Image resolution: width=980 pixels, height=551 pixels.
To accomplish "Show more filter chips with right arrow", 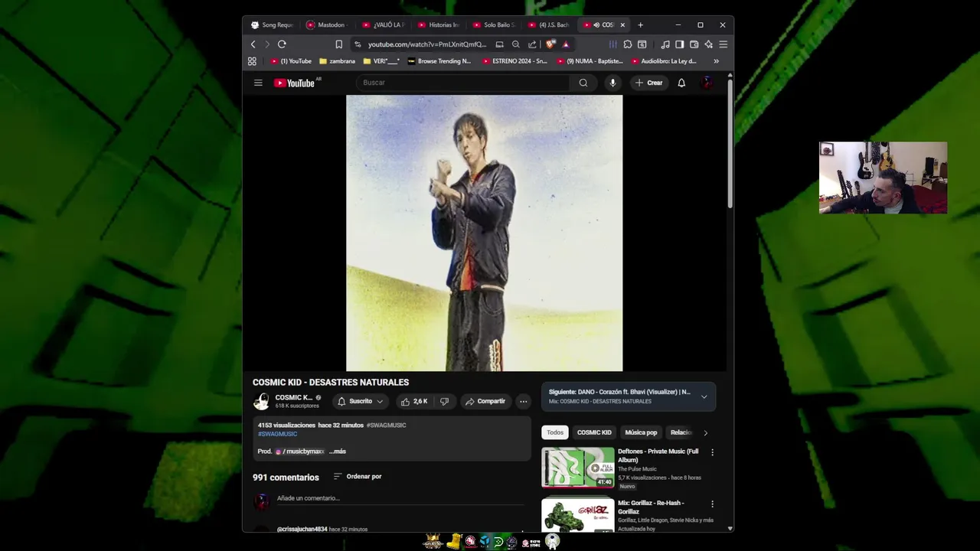I will point(705,432).
